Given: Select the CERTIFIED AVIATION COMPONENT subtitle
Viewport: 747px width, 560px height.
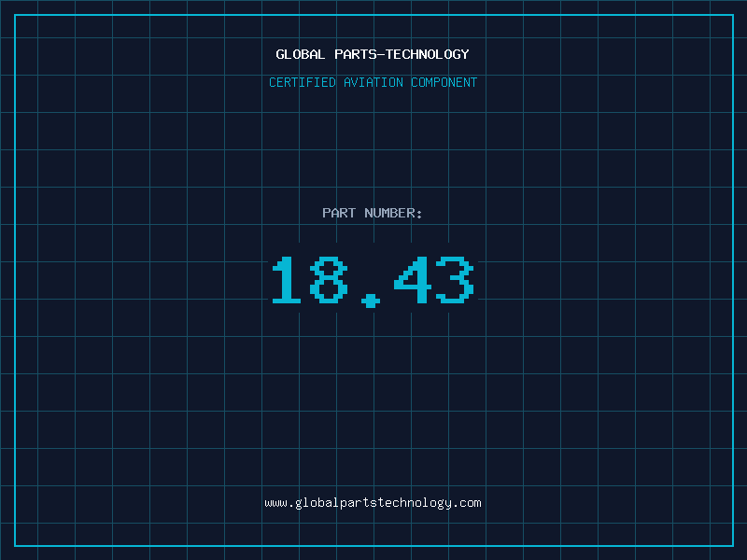Looking at the screenshot, I should (373, 82).
